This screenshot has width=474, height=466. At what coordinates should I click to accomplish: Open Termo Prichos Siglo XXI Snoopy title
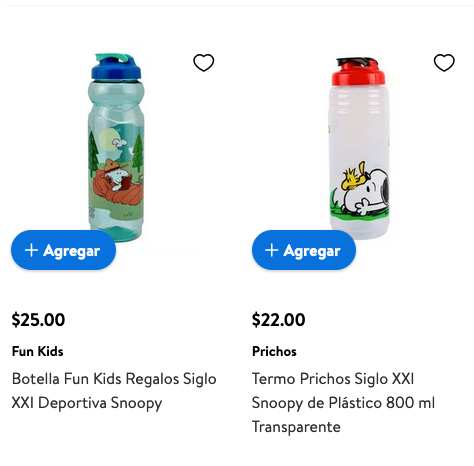point(343,403)
